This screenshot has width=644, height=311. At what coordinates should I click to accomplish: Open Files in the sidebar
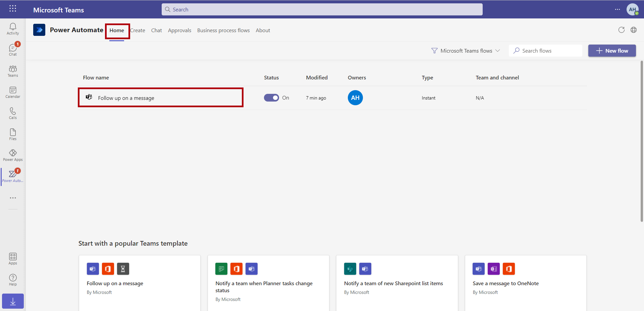(13, 134)
